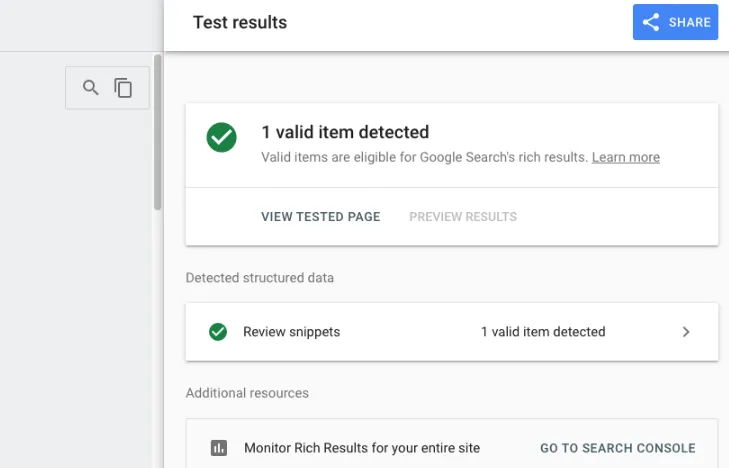Viewport: 729px width, 468px height.
Task: Click the code panel vertical scrollbar
Action: pos(158,132)
